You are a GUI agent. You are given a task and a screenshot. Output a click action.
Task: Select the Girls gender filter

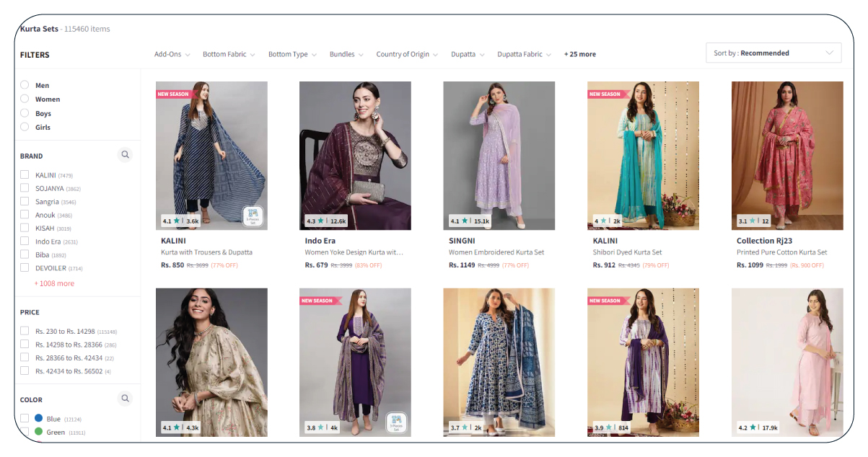(x=25, y=127)
